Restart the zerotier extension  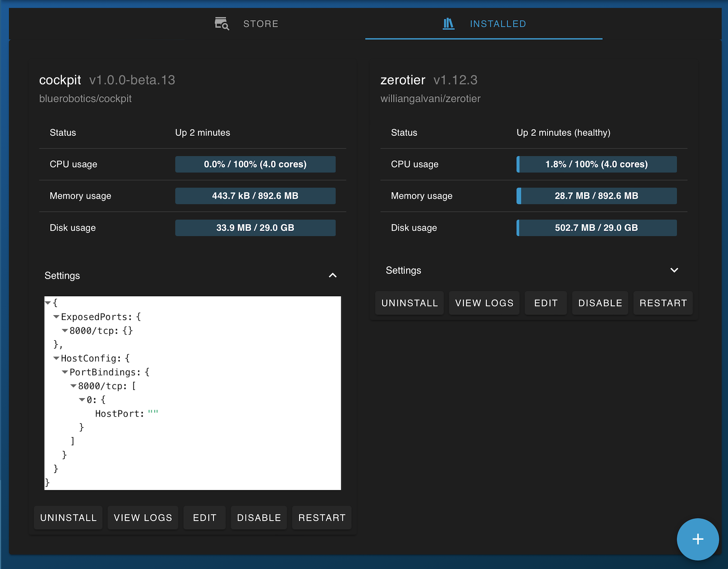point(663,303)
